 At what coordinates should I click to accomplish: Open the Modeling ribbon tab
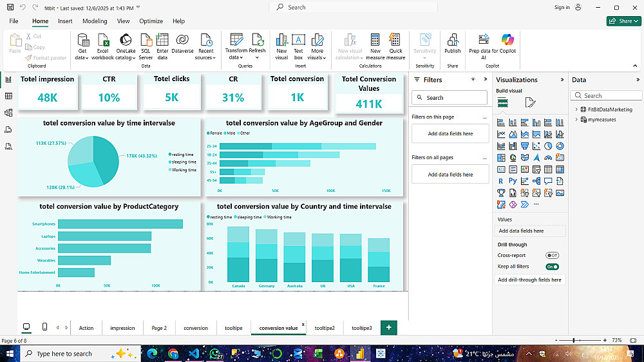95,21
